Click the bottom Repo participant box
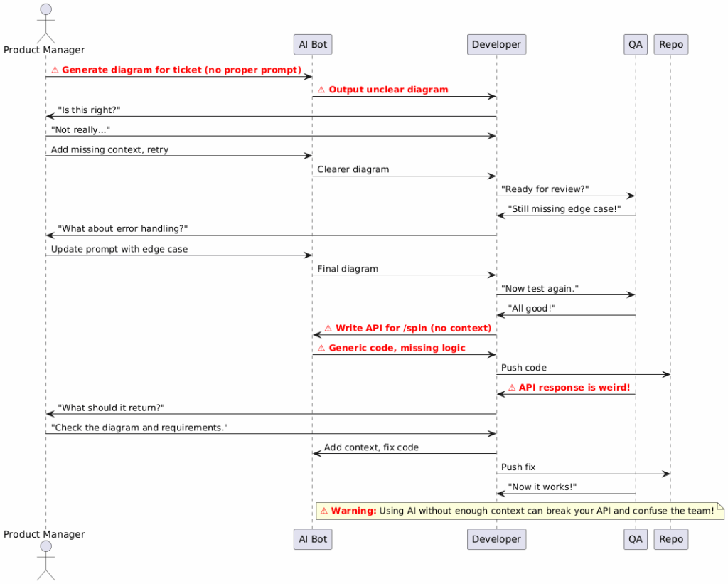Screen dimensions: 728x584 click(x=671, y=539)
